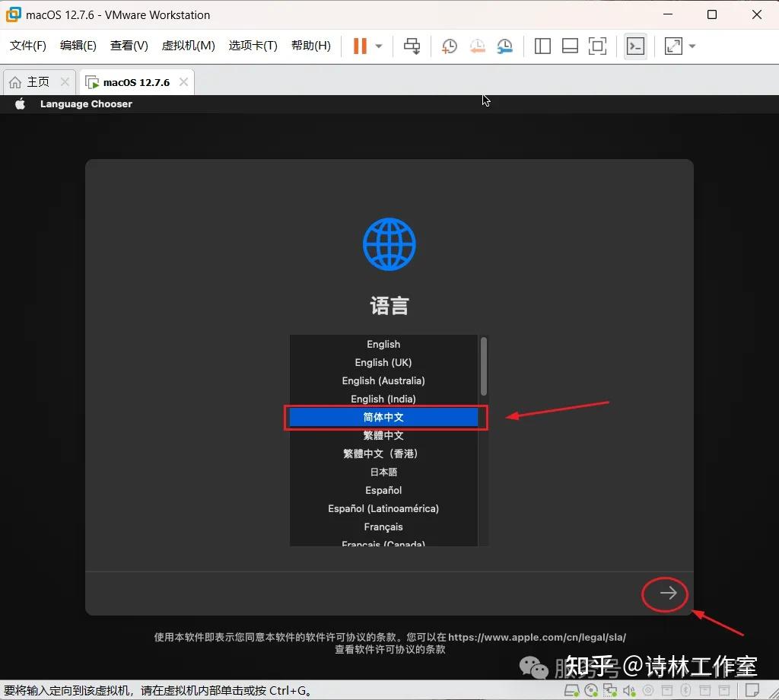The width and height of the screenshot is (779, 700).
Task: Click the continue arrow button
Action: click(668, 593)
